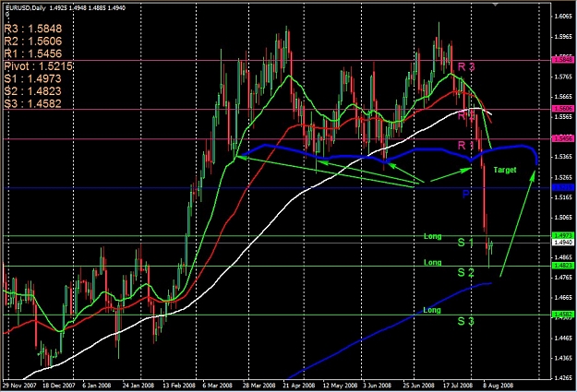Click the '6 Mar 2008' date label
Screen dimensions: 577x392
(218, 386)
